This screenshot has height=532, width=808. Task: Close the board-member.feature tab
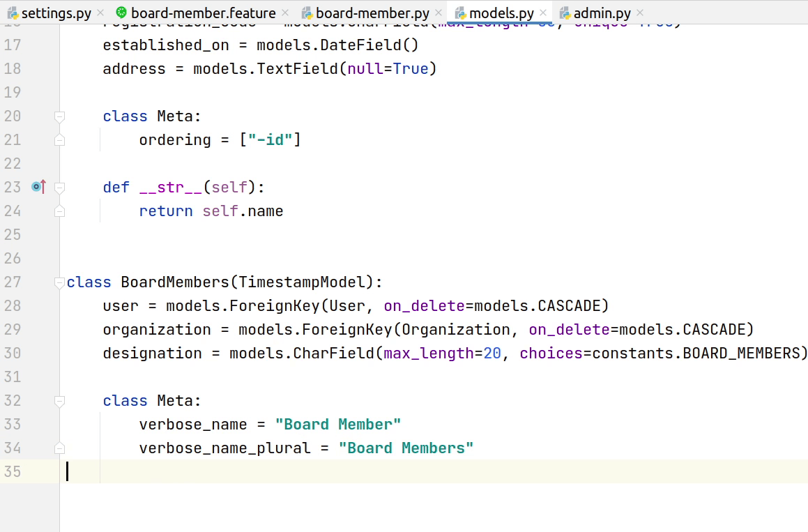(x=285, y=13)
